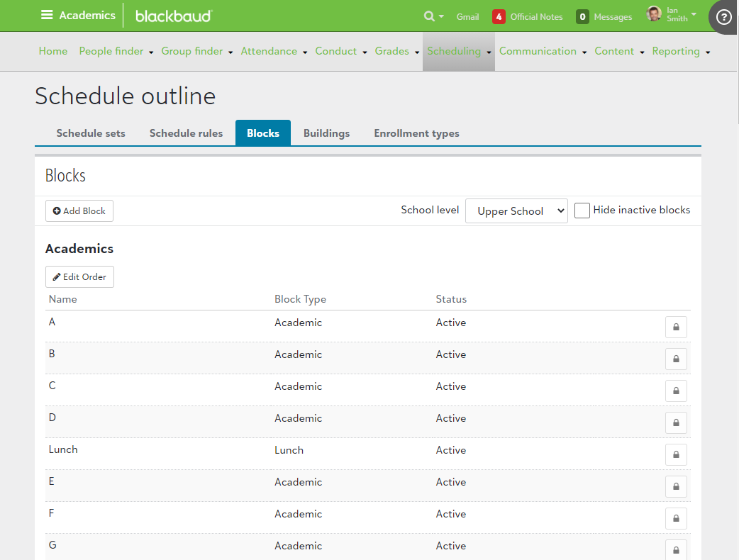Open the help question mark icon
This screenshot has height=560, width=739.
pos(723,17)
